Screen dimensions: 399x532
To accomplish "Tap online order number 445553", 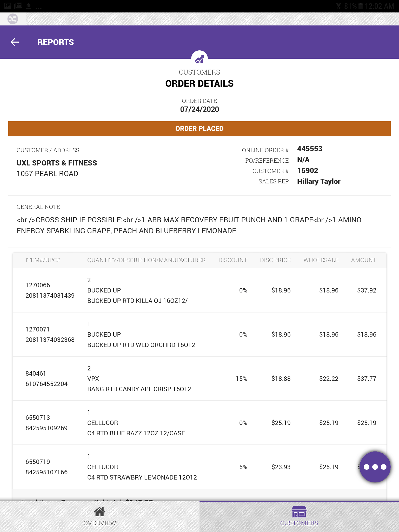I will pos(310,149).
